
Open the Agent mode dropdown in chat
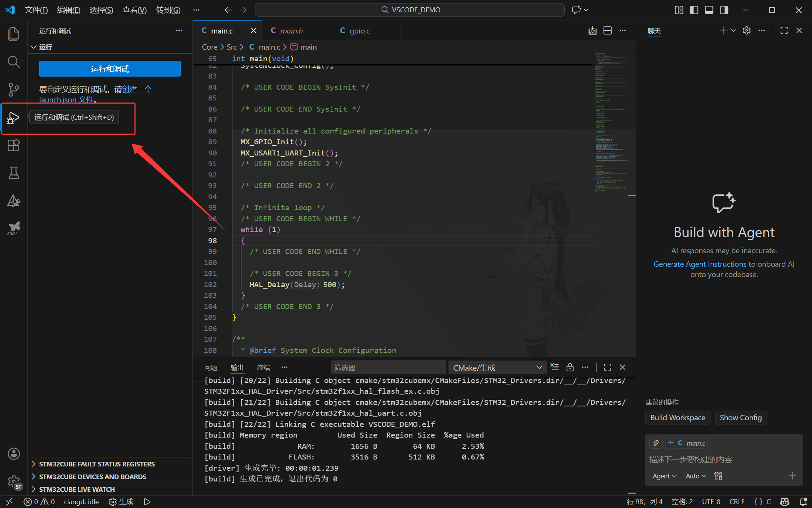(664, 476)
